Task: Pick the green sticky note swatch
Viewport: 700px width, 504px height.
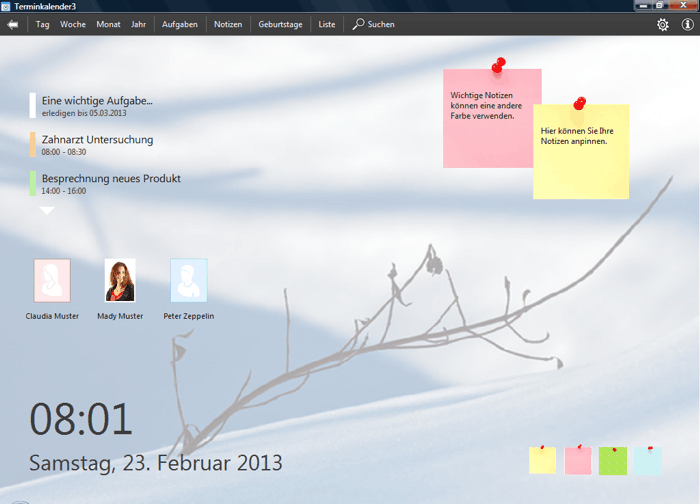Action: pyautogui.click(x=612, y=461)
